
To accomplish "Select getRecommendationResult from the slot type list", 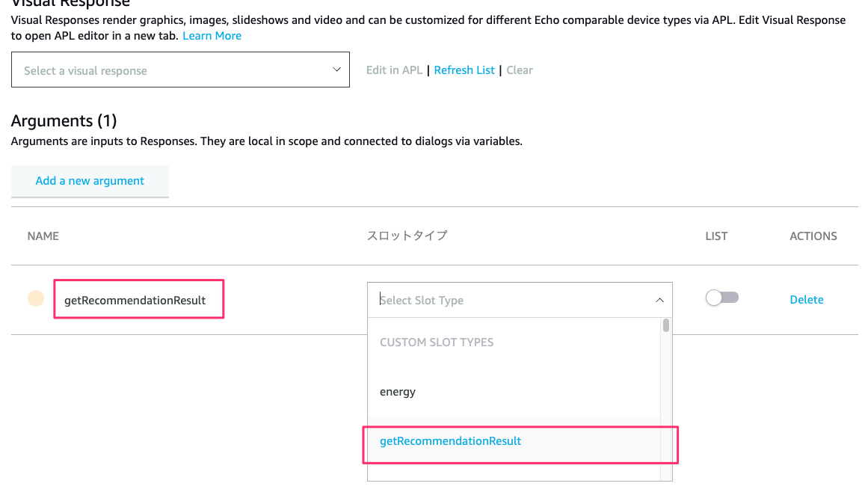I will (450, 441).
